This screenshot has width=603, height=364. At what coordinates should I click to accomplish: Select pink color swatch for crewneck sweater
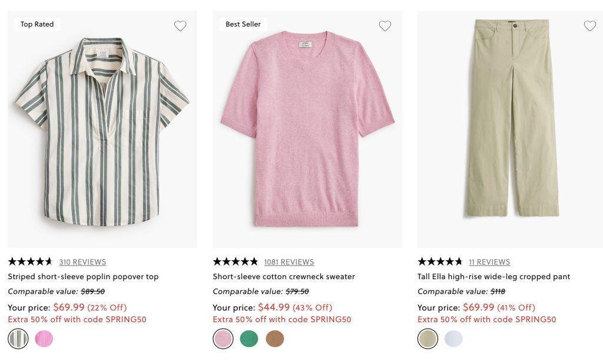223,339
